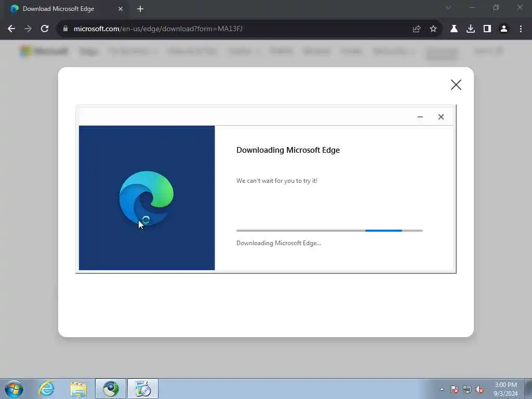532x399 pixels.
Task: Switch to the browser taskbar button
Action: pyautogui.click(x=111, y=389)
